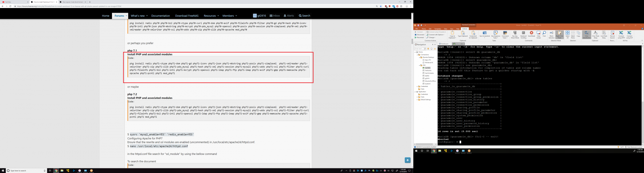Select the Actions ribbon tab
The image size is (644, 173).
(x=465, y=29)
